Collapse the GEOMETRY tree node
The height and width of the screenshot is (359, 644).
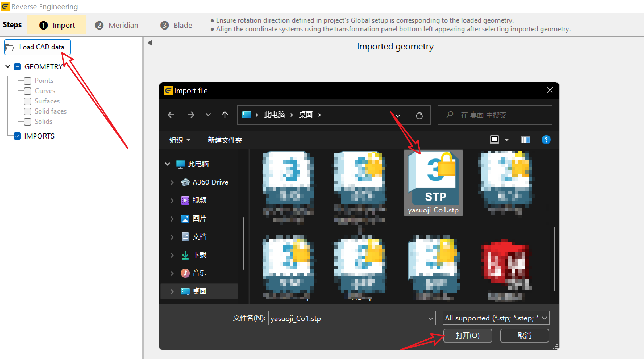coord(8,66)
